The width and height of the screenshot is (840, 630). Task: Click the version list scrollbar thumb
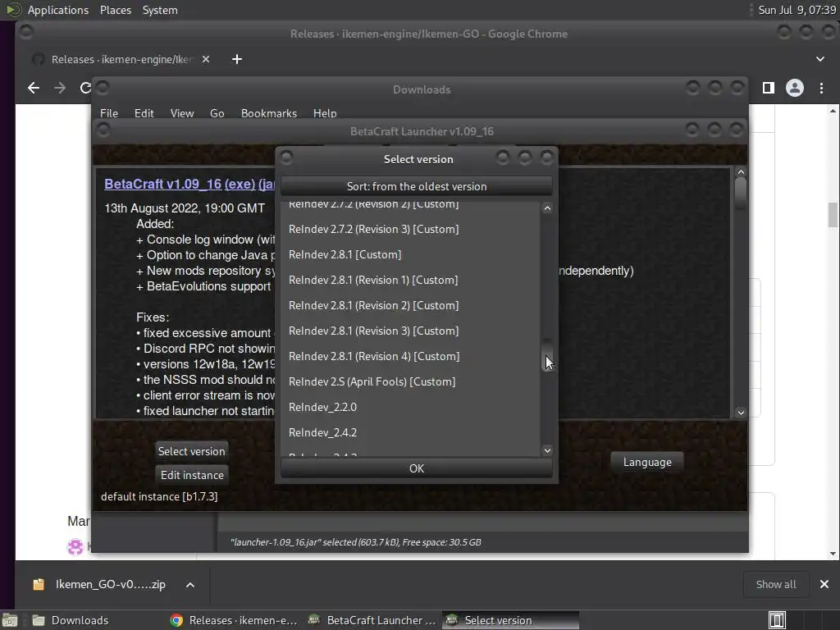(547, 354)
